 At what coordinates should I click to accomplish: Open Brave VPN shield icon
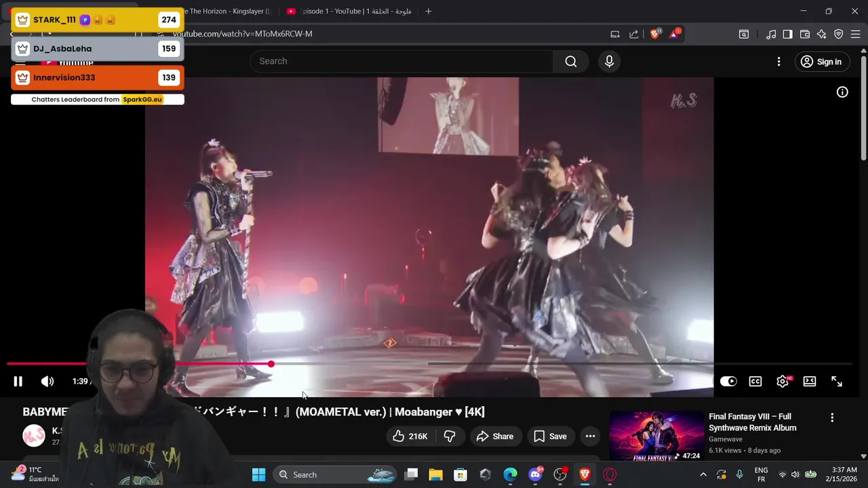[839, 34]
